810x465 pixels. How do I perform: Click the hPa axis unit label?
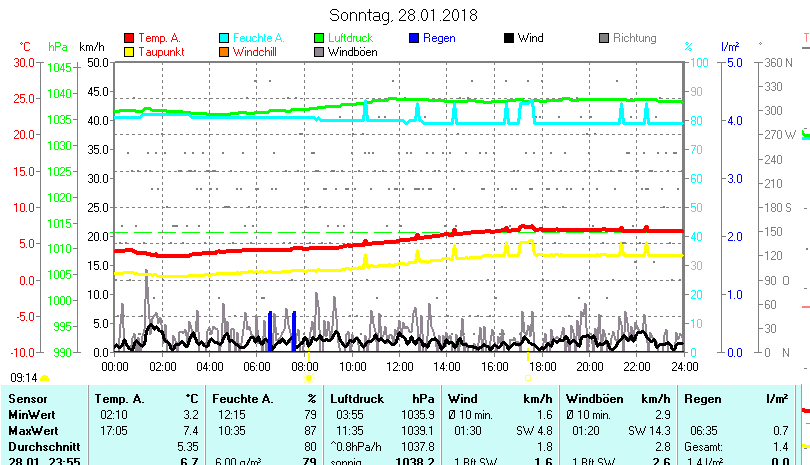[x=58, y=47]
